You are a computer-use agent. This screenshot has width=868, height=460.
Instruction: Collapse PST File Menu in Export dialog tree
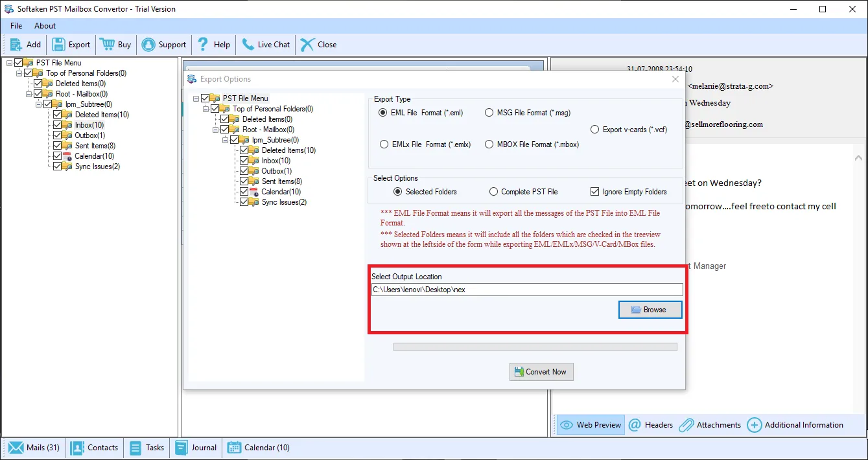click(x=196, y=98)
